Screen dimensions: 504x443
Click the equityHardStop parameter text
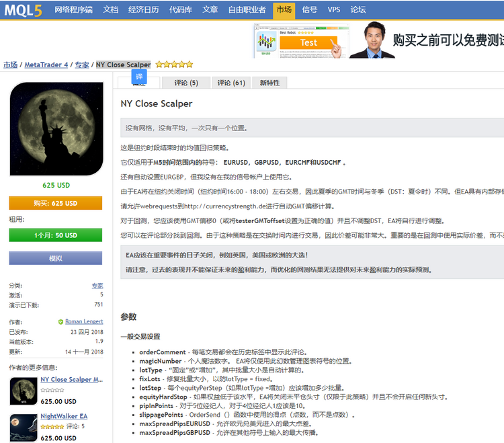[x=163, y=397]
